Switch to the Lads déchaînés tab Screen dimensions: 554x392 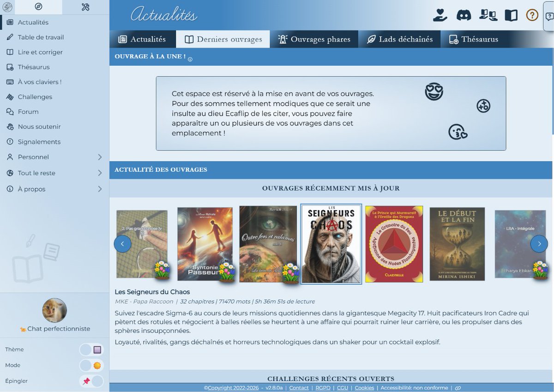tap(400, 39)
